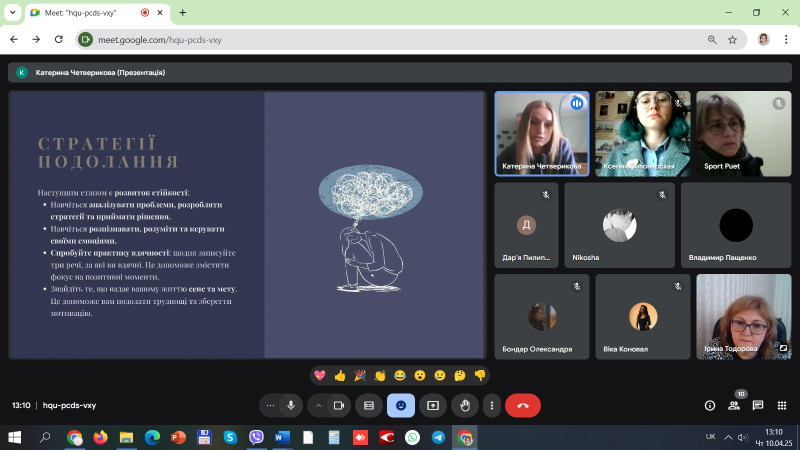Viewport: 800px width, 450px height.
Task: Close the emoji reactions bar
Action: (401, 405)
